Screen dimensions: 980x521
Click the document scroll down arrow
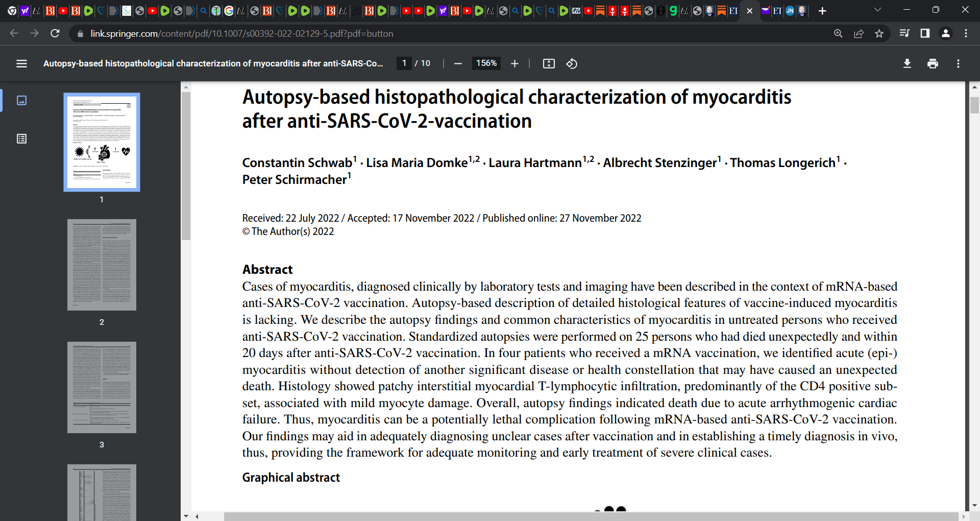974,505
